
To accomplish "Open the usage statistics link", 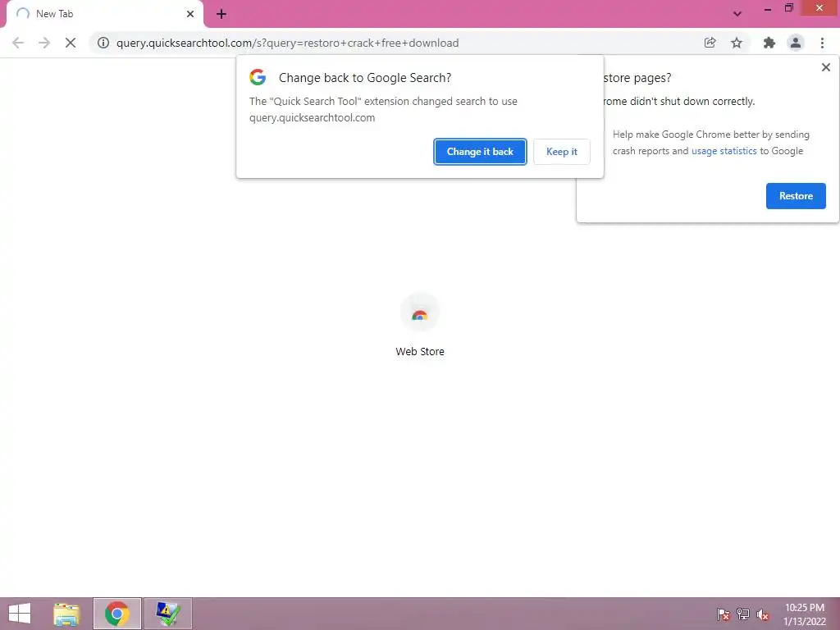I will (x=724, y=151).
